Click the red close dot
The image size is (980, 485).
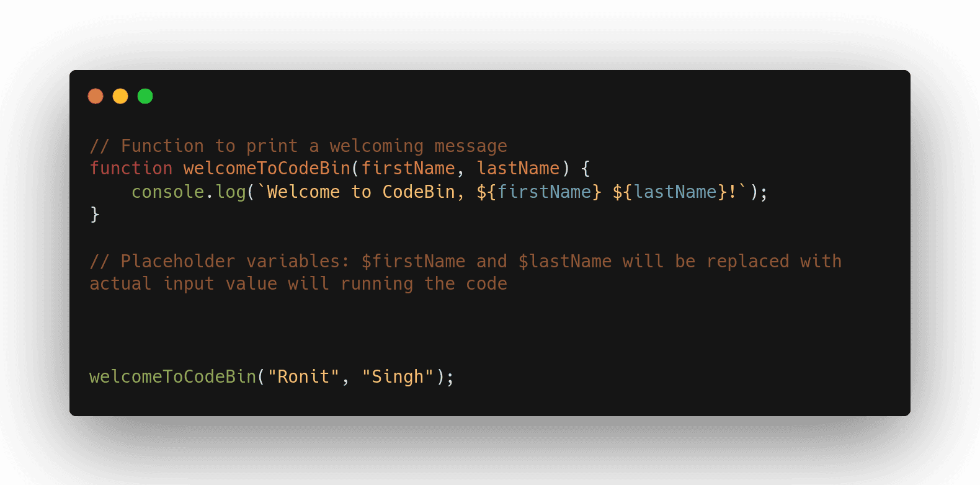(96, 96)
